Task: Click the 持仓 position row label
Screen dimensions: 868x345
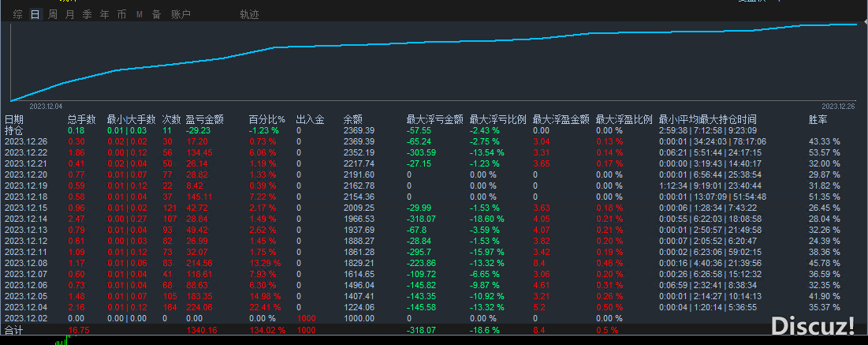Action: tap(14, 130)
